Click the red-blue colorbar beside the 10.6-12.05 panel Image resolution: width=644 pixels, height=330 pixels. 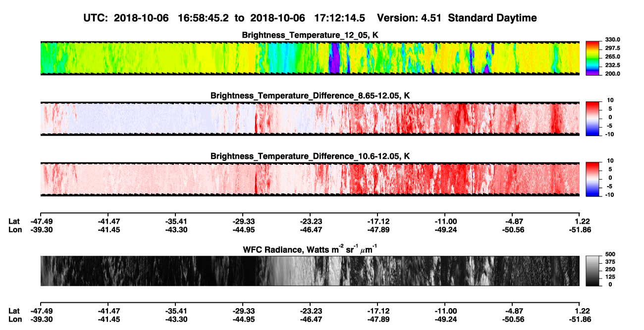592,179
